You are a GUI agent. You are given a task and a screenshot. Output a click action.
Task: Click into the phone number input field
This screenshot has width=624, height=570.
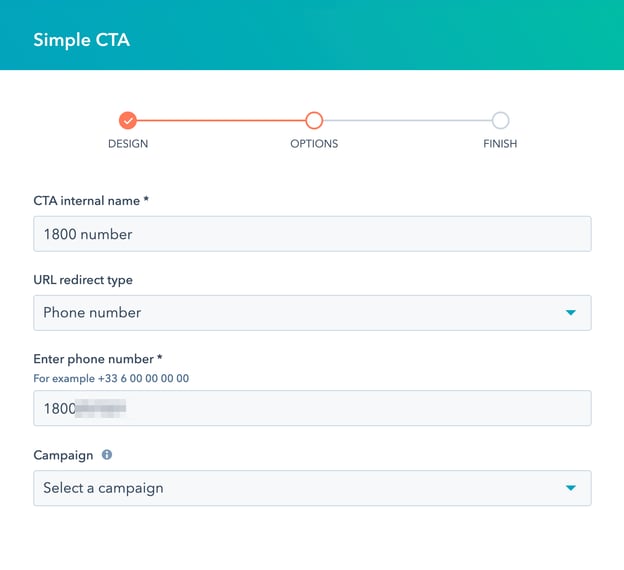point(312,408)
